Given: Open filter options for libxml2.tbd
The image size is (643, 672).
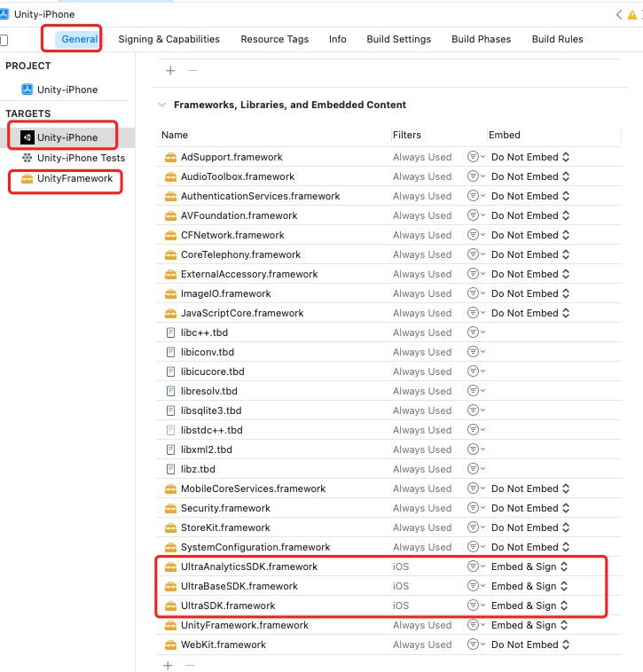Looking at the screenshot, I should click(475, 449).
